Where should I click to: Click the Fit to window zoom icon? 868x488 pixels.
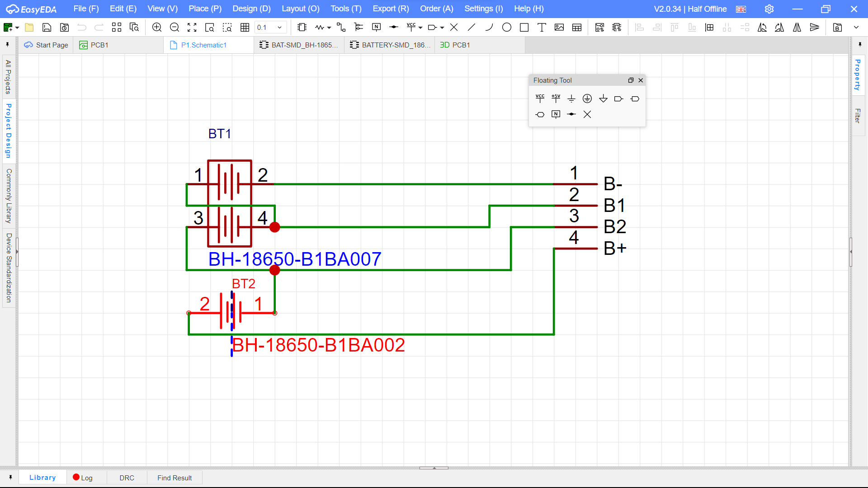192,28
